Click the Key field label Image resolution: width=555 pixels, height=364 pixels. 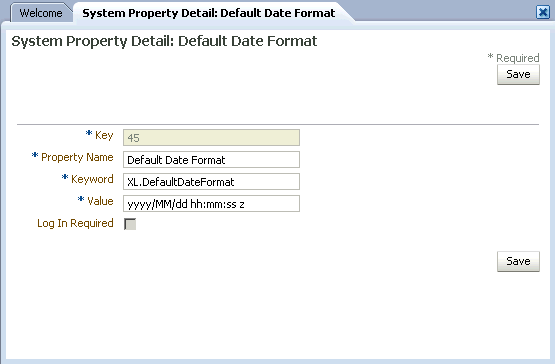(104, 135)
